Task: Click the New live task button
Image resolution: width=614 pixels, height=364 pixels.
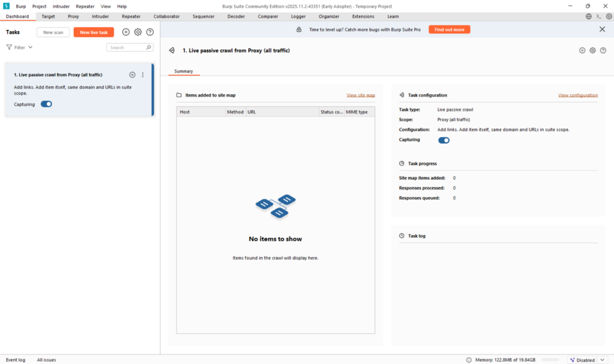Action: (94, 32)
